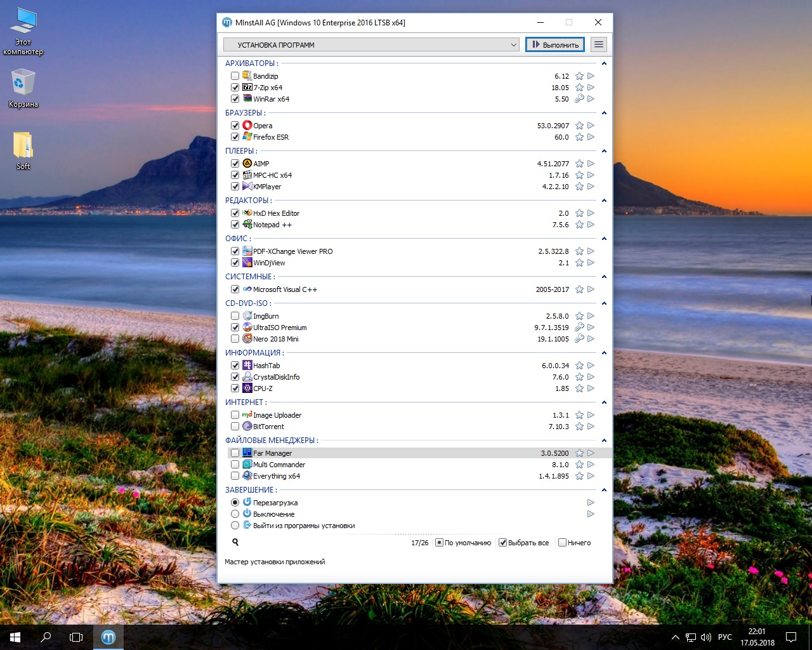Image resolution: width=812 pixels, height=650 pixels.
Task: Click the star icon in Bandizip row
Action: [579, 76]
